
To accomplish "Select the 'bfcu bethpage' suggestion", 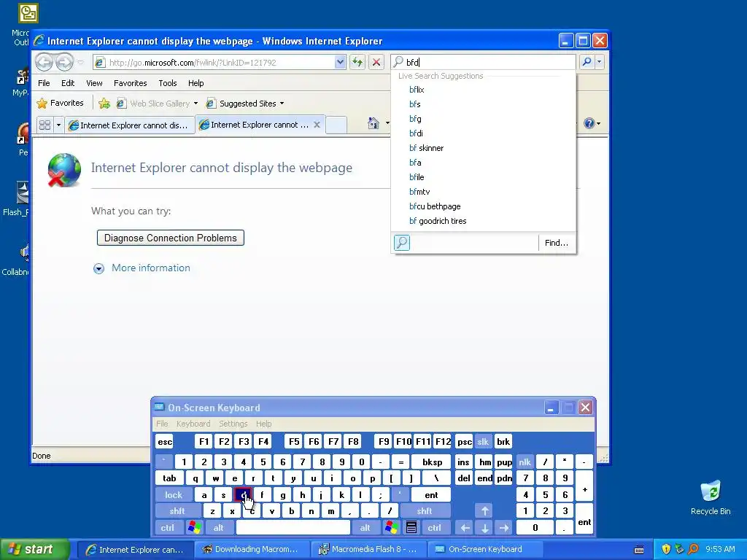I will (x=484, y=206).
